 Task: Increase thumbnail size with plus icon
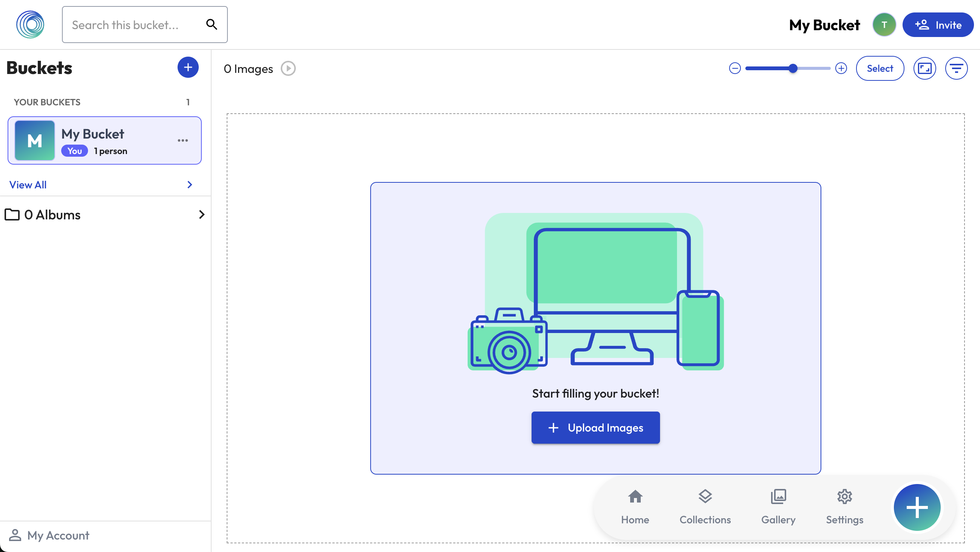[x=841, y=68]
